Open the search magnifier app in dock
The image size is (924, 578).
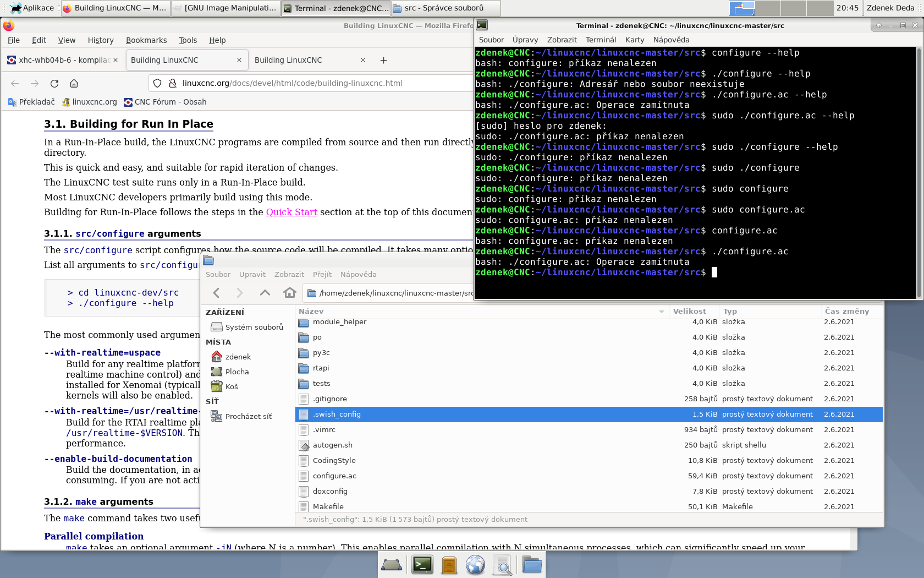click(502, 565)
